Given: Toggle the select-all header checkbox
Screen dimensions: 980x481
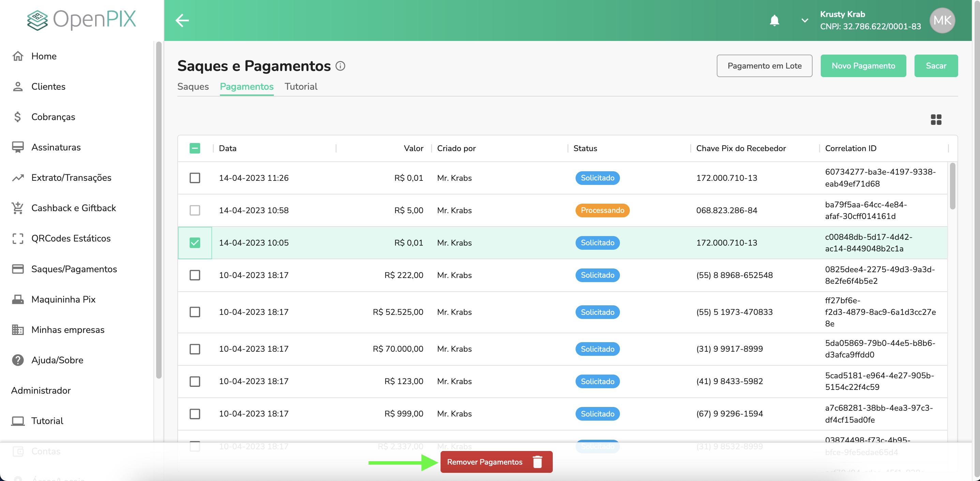Looking at the screenshot, I should click(195, 148).
